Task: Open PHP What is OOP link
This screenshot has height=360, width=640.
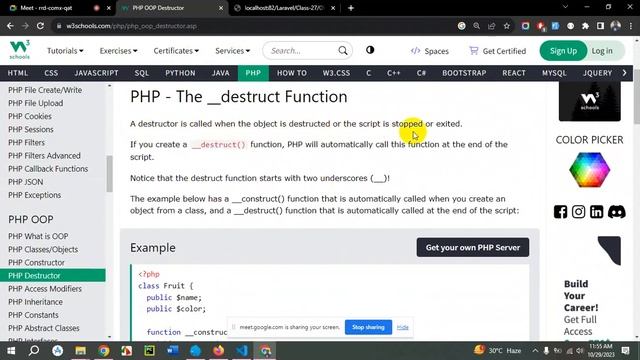Action: tap(38, 236)
